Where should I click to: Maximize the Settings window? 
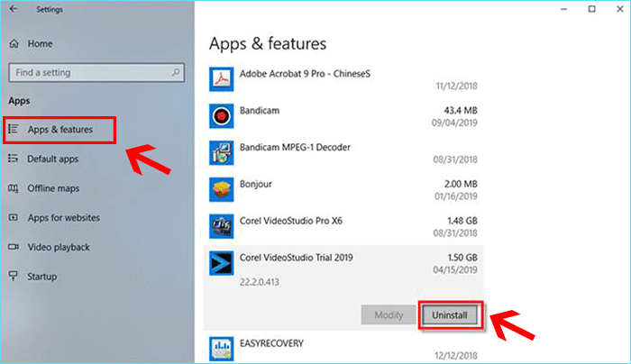[591, 9]
